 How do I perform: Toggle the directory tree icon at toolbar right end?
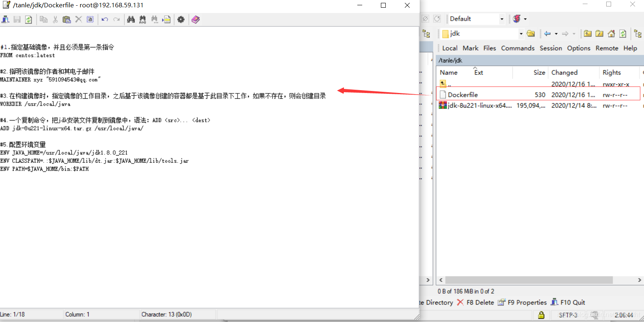pos(638,34)
